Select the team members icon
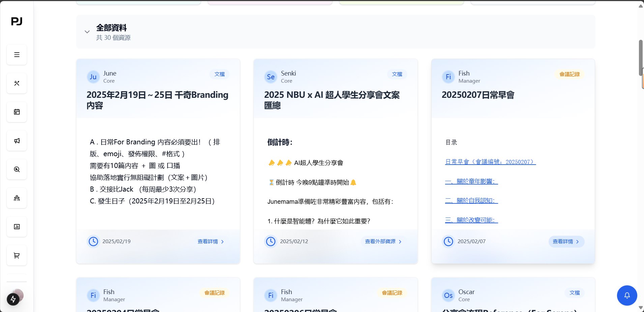The height and width of the screenshot is (312, 644). click(16, 198)
